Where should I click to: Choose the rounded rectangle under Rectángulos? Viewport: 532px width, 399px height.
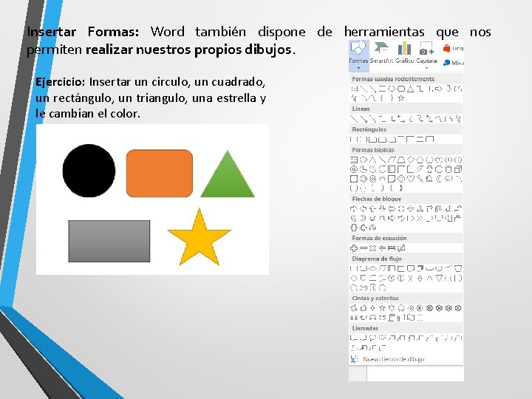point(362,139)
